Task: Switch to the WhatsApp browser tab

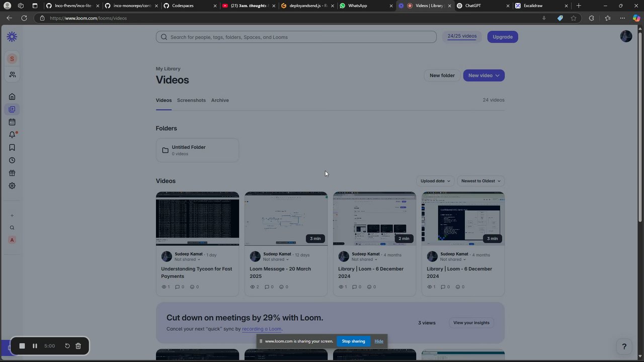Action: coord(366,6)
